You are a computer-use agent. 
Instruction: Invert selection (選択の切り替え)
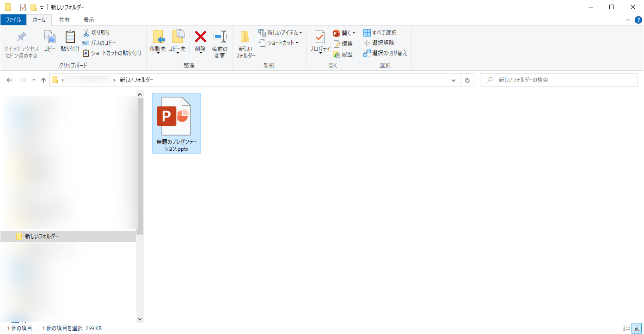coord(385,53)
